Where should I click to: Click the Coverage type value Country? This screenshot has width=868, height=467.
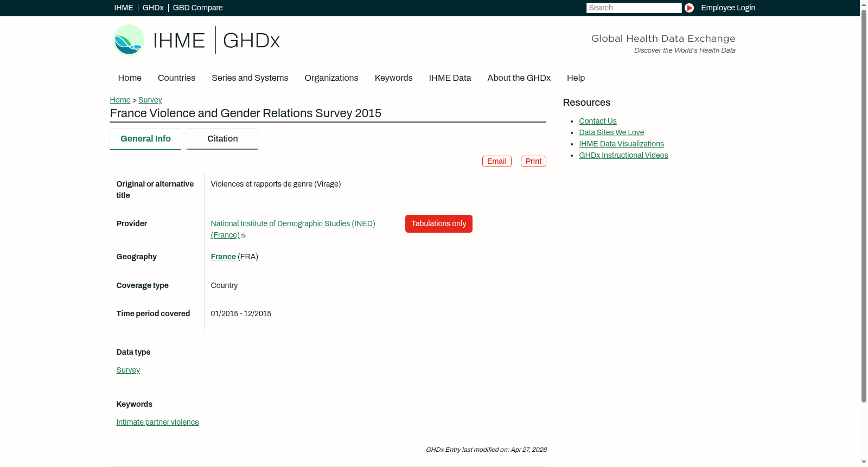[x=225, y=286]
